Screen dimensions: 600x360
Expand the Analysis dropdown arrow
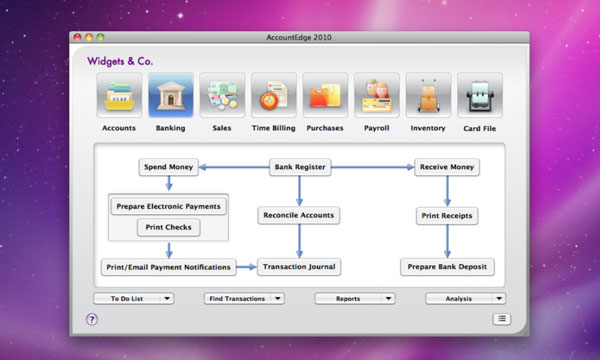[499, 298]
